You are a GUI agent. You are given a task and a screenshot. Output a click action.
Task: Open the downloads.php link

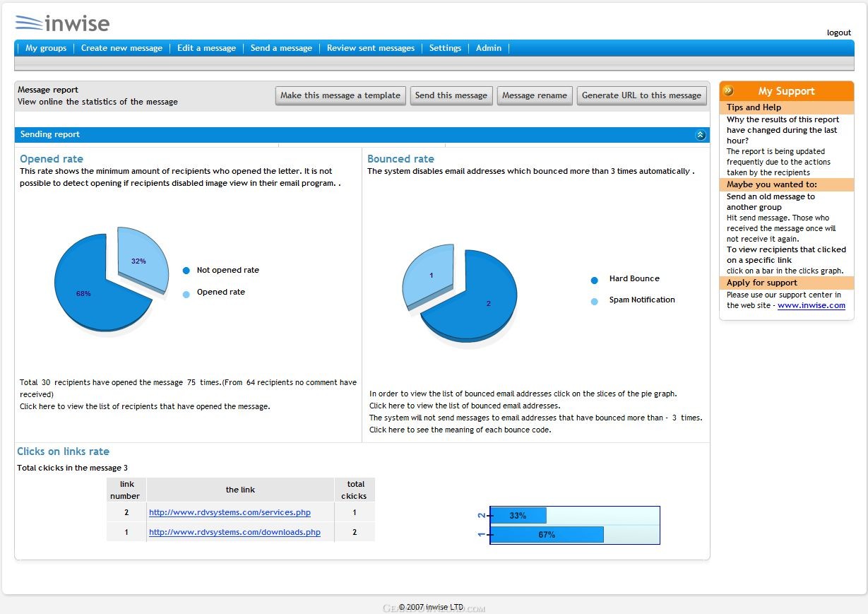[234, 532]
